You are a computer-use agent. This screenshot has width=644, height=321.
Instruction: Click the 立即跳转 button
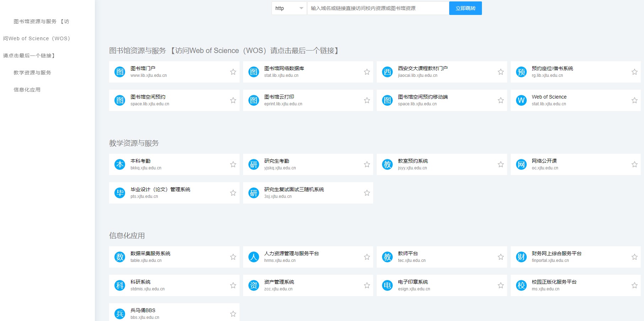click(x=466, y=8)
